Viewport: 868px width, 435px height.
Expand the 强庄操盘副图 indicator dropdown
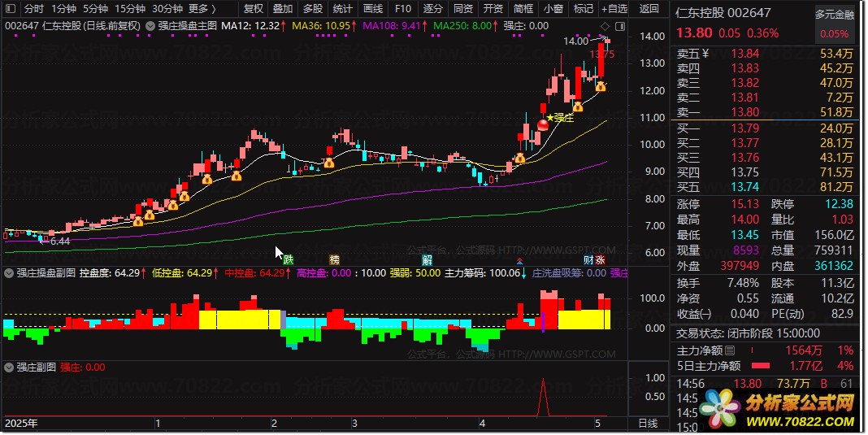(x=9, y=272)
